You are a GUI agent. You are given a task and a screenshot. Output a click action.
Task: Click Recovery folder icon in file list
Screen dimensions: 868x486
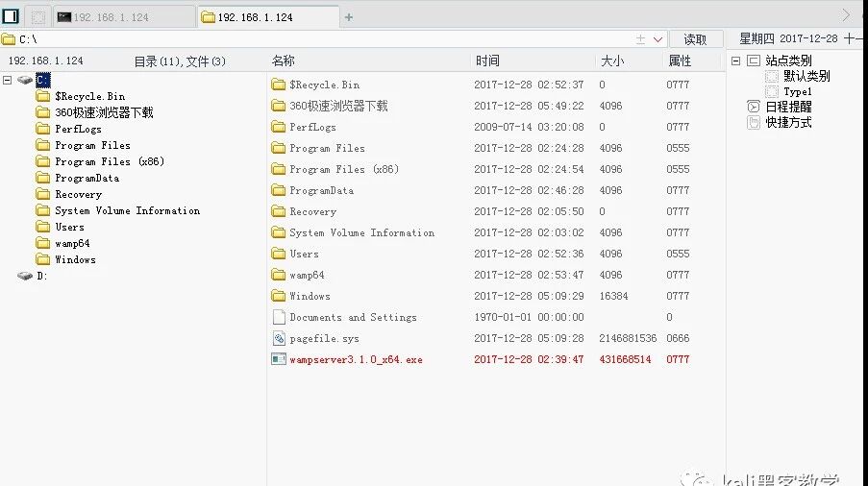(x=279, y=211)
